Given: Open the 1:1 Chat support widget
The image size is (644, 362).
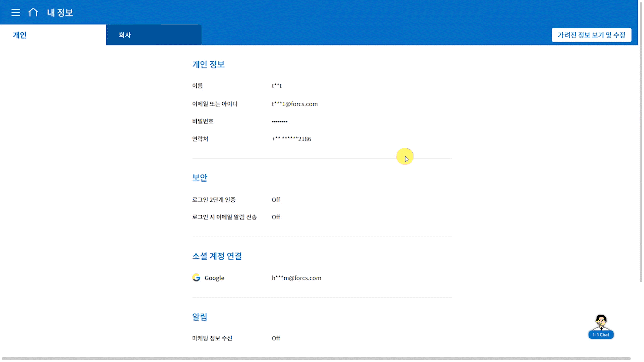Looking at the screenshot, I should [601, 327].
